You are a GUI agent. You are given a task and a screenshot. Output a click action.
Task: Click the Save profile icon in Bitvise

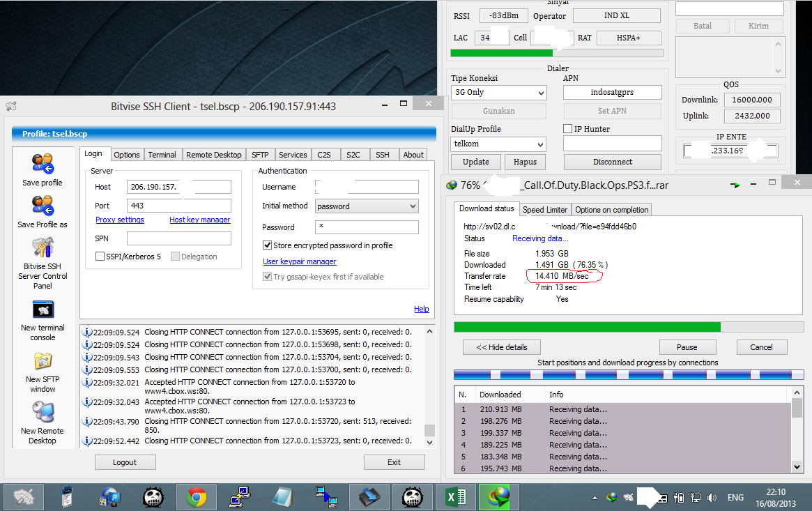43,164
